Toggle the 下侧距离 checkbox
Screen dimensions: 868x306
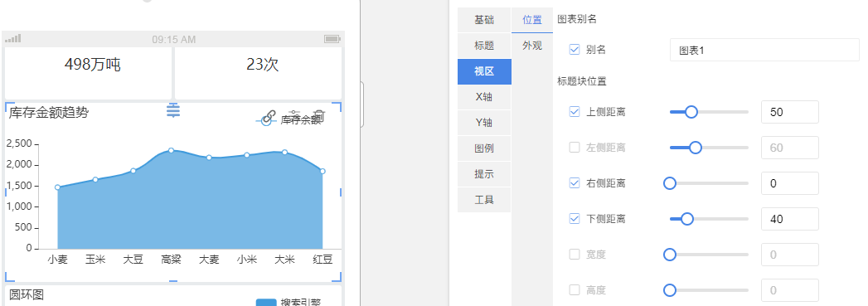coord(575,219)
